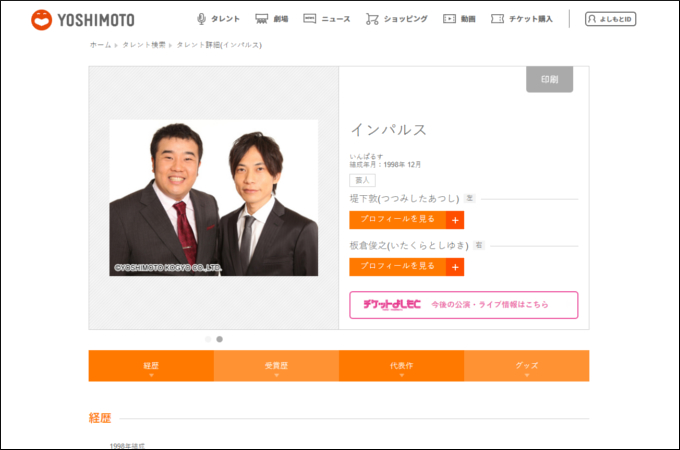Click the ticket icon next to チケット購入
Screen dimensions: 680x450
point(497,19)
